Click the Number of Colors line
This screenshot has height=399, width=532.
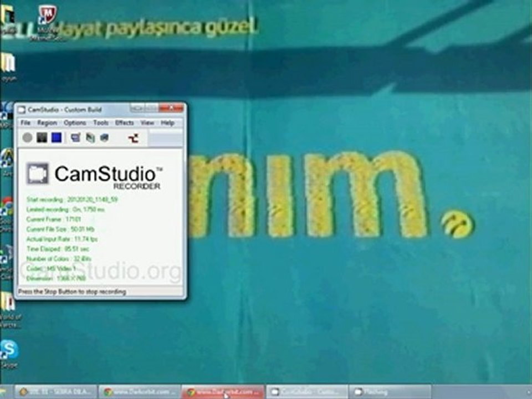(x=59, y=259)
